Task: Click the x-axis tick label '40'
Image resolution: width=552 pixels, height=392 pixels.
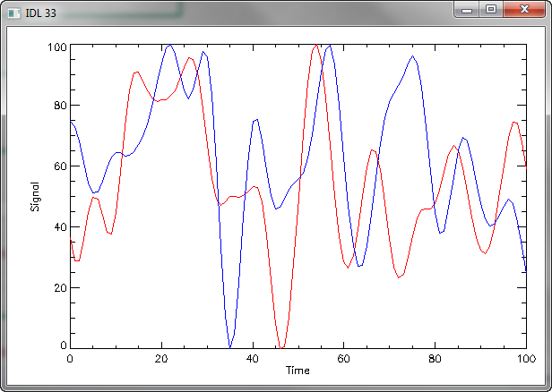Action: (252, 358)
